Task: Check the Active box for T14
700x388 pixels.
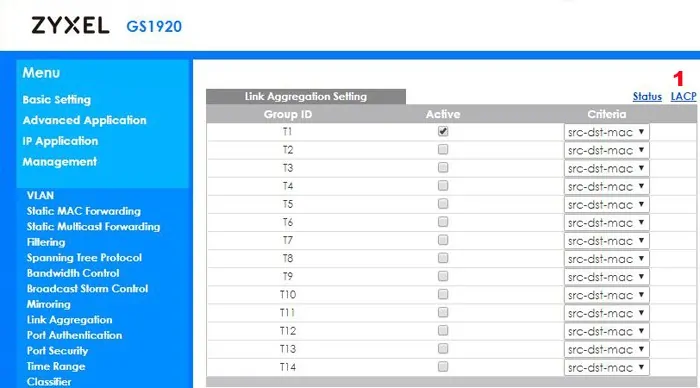Action: 443,367
